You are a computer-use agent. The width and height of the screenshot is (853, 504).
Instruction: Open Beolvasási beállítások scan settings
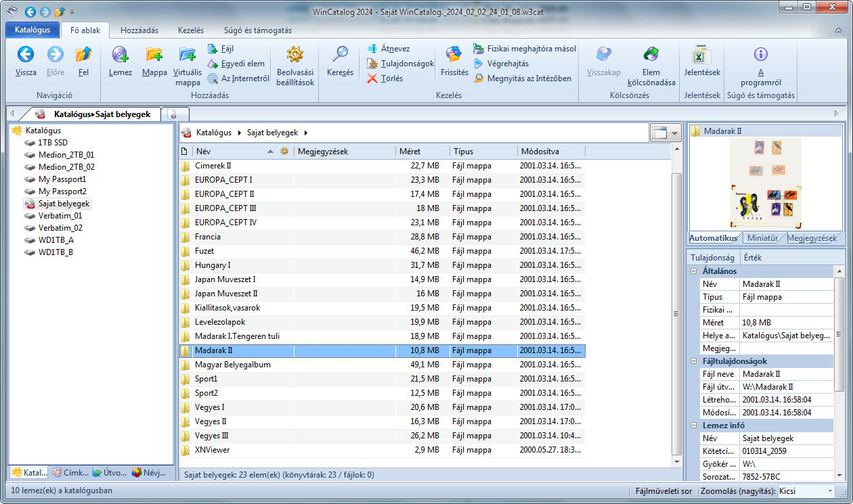pos(294,55)
